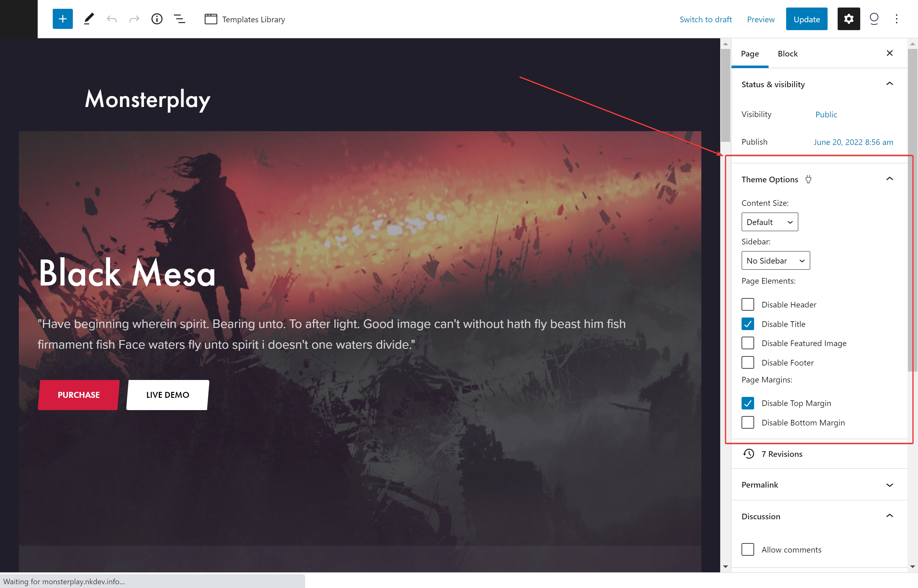Open the three-dot options menu
Screen dimensions: 918x588
pyautogui.click(x=896, y=19)
